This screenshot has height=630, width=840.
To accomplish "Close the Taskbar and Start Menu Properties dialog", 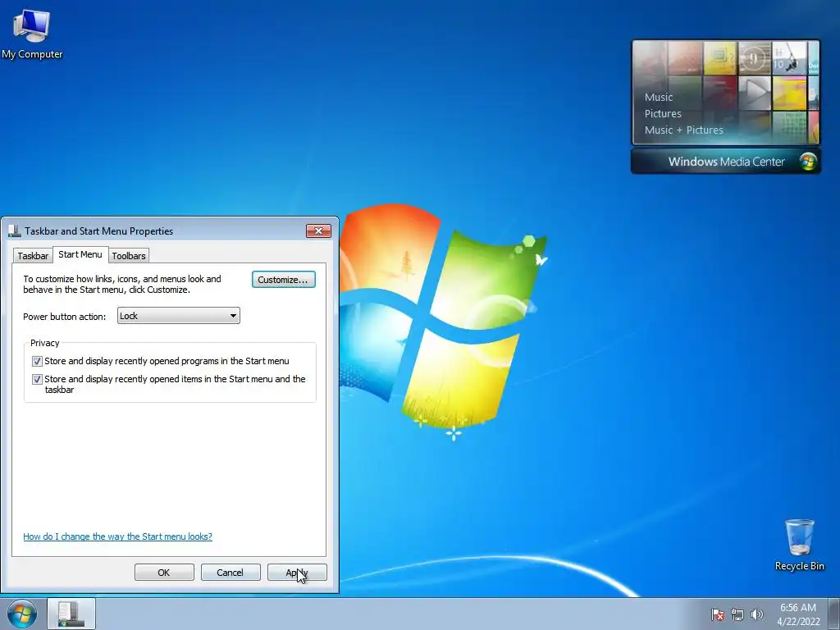I will pos(319,231).
